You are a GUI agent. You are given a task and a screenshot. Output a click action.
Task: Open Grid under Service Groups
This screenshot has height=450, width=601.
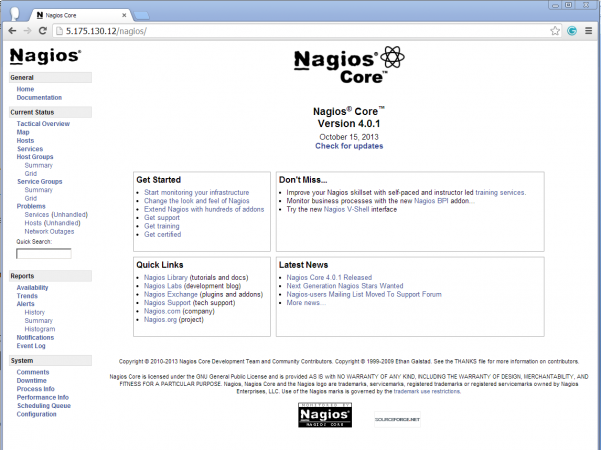click(x=31, y=198)
